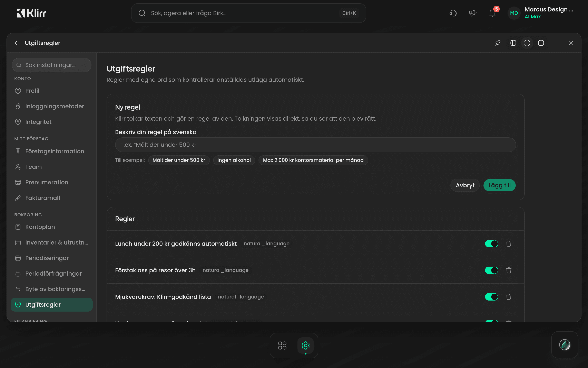Viewport: 588px width, 368px height.
Task: Dock panel to left side icon
Action: [x=513, y=43]
